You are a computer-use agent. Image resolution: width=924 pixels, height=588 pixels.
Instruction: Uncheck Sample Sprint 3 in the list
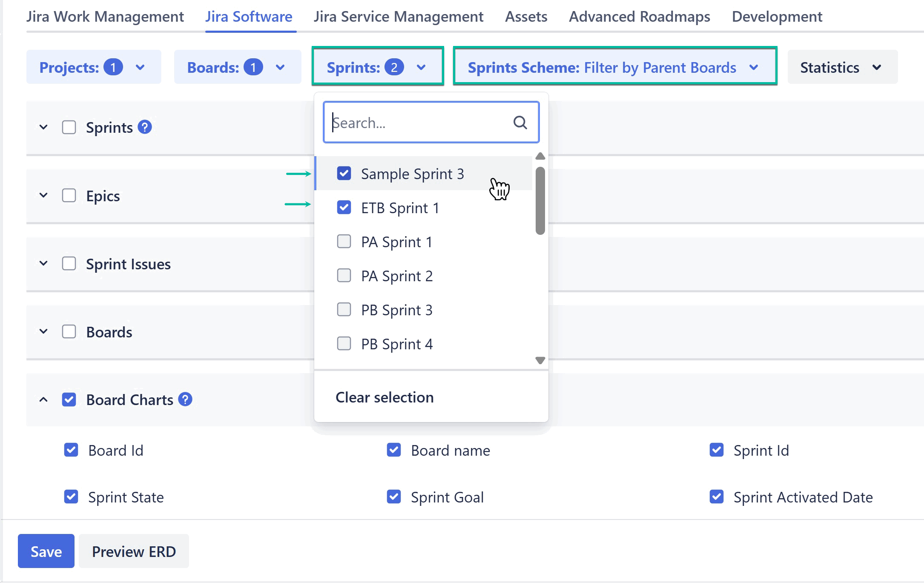tap(344, 173)
